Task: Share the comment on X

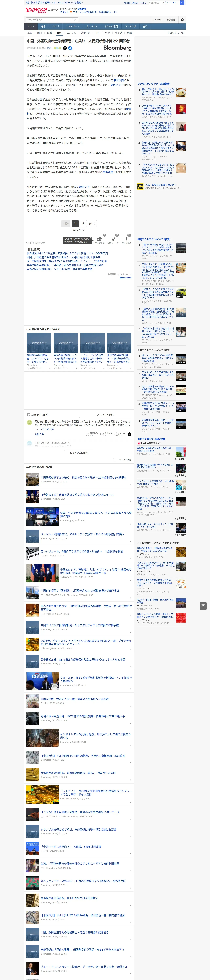Action: (x=130, y=434)
